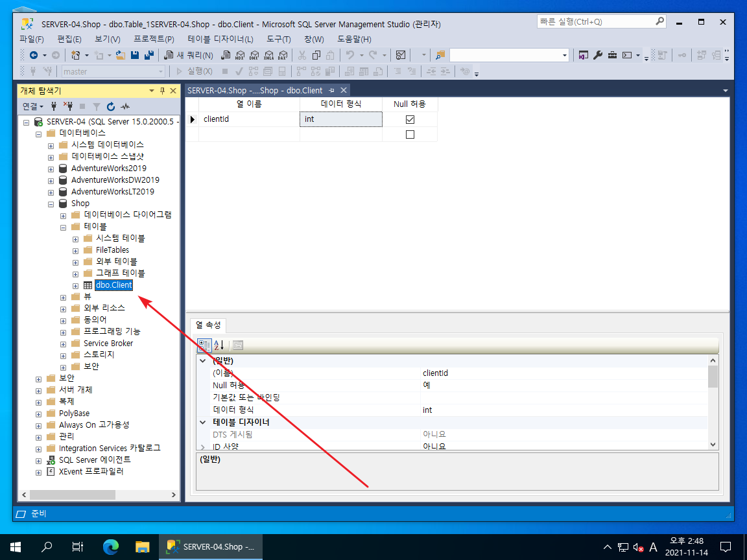This screenshot has height=560, width=747.
Task: Click the clientId column name cell
Action: click(249, 119)
